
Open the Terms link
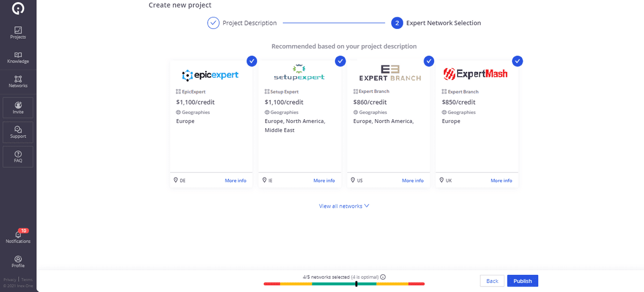coord(27,280)
